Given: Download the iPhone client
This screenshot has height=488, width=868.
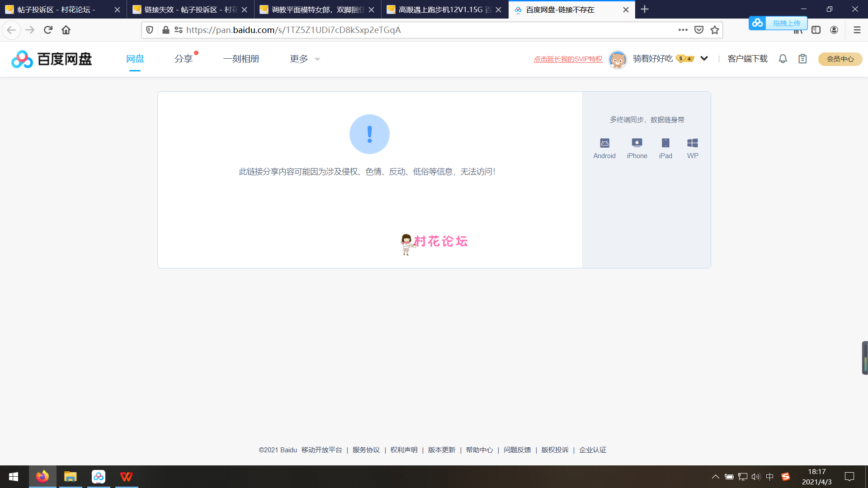Looking at the screenshot, I should [637, 149].
